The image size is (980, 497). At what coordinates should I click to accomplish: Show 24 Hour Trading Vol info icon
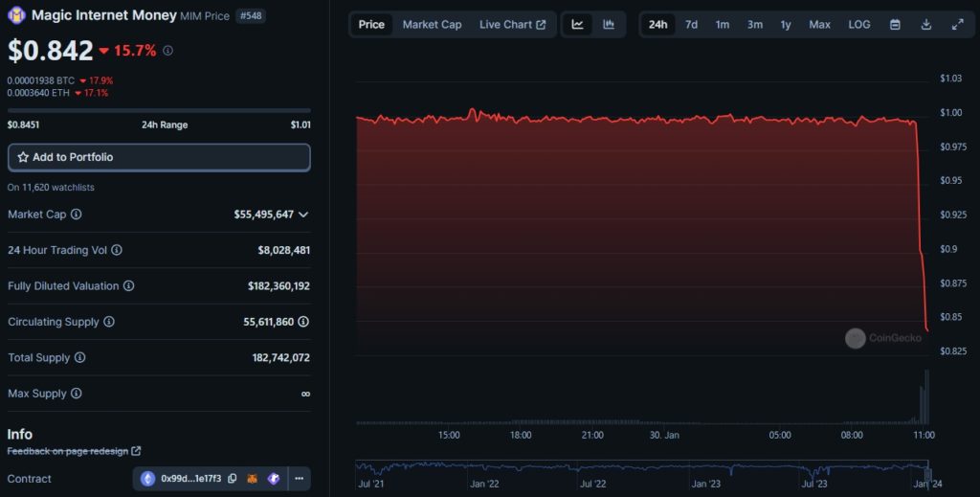tap(117, 250)
